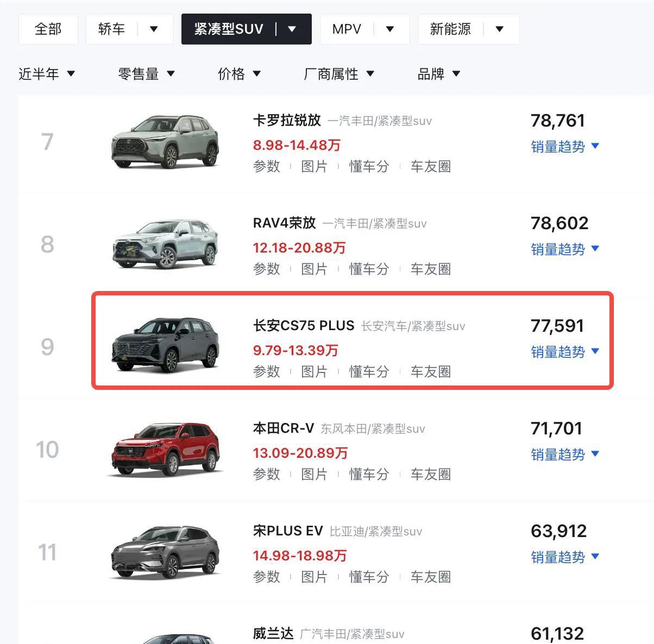Open the 新能源 dropdown arrow
Image resolution: width=654 pixels, height=644 pixels.
(500, 29)
